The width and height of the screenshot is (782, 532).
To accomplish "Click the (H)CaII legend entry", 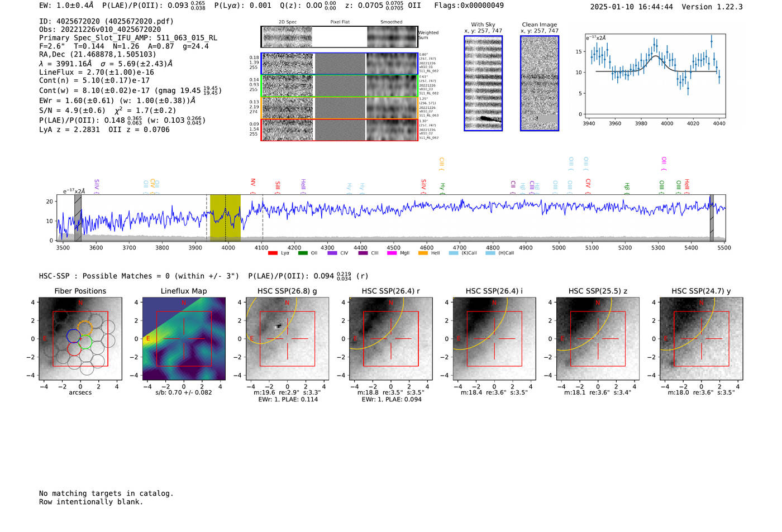I will tap(500, 253).
